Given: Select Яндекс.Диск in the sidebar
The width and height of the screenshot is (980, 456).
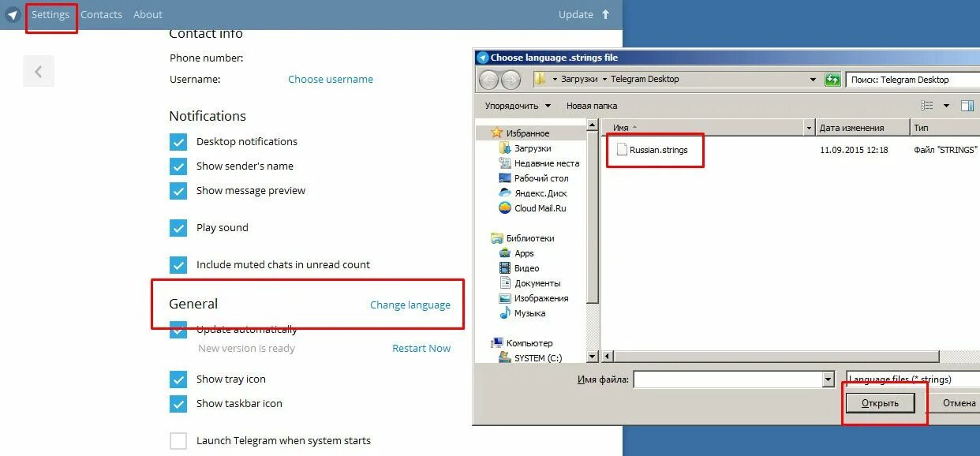Looking at the screenshot, I should [x=540, y=193].
